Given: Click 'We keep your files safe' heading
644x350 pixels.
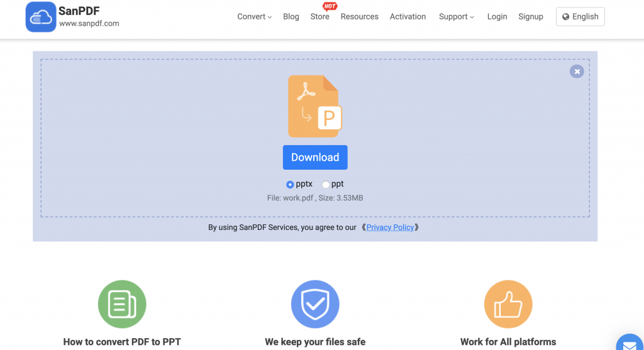Looking at the screenshot, I should pos(315,342).
